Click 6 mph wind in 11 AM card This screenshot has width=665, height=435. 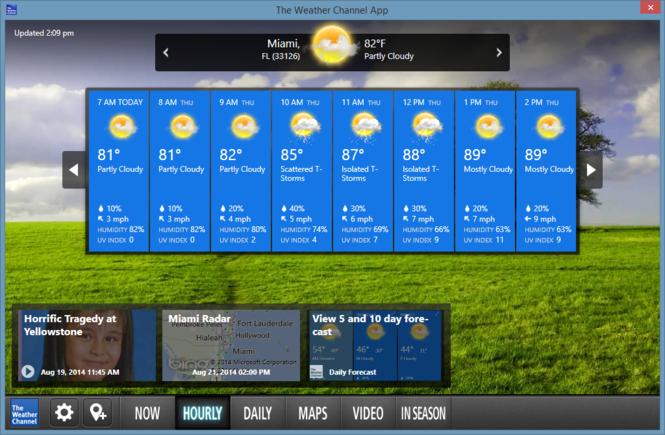click(358, 219)
